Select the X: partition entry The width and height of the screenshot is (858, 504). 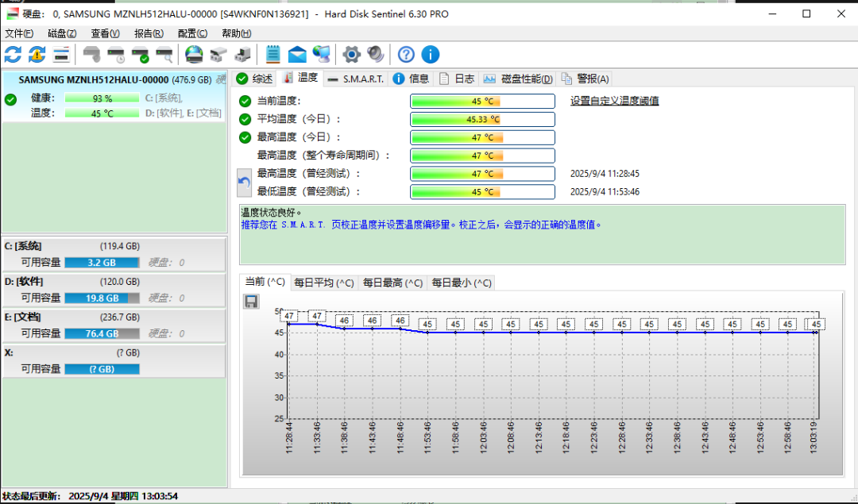(114, 361)
